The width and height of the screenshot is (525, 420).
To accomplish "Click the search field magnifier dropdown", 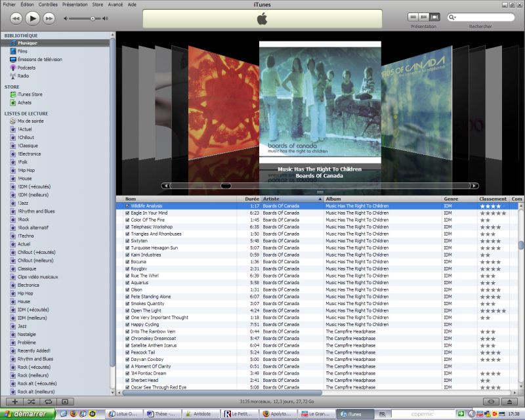I will coord(454,18).
